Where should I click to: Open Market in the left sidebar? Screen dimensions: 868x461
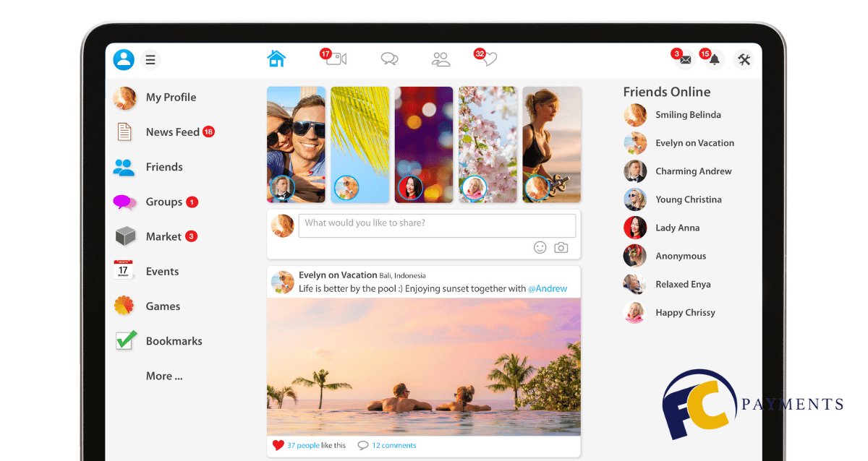point(163,236)
